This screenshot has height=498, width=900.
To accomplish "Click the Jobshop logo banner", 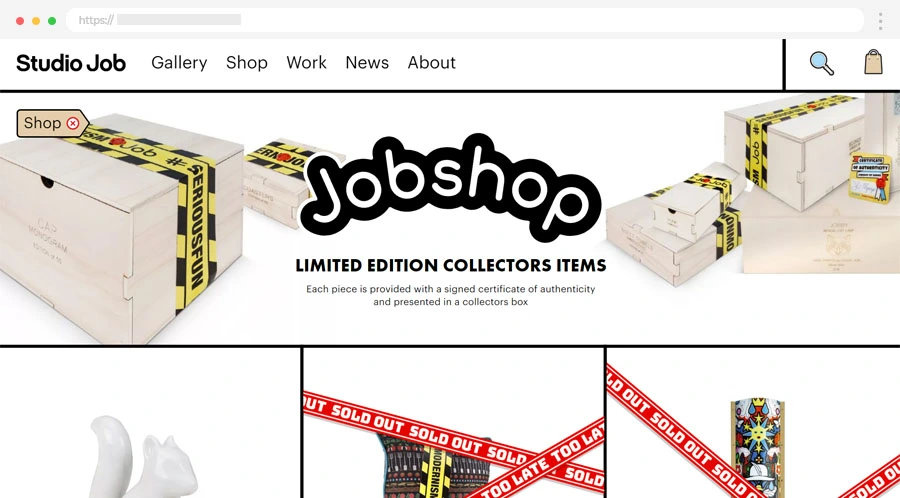I will coord(451,186).
